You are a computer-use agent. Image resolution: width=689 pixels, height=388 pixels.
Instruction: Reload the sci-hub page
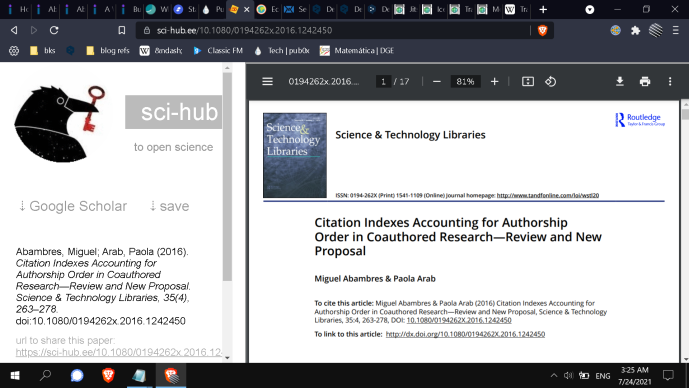click(54, 30)
